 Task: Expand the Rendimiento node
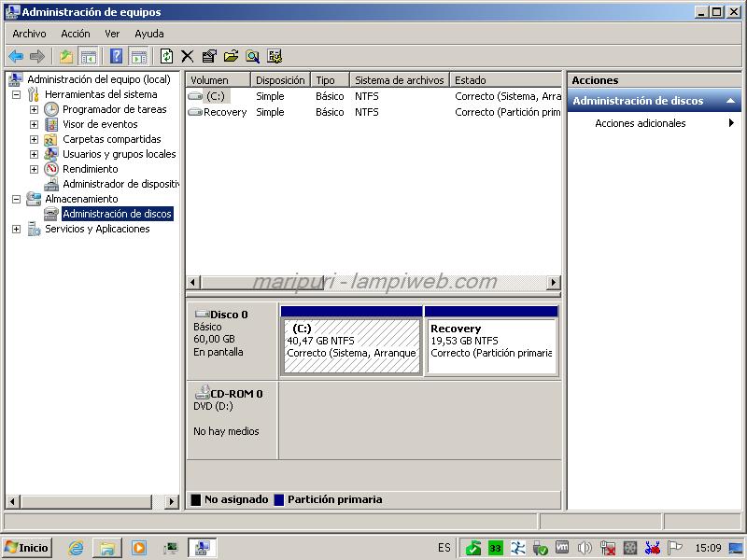34,169
